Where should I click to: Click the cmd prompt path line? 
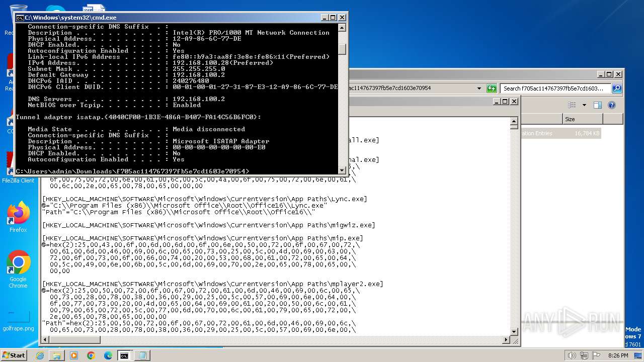click(x=132, y=171)
